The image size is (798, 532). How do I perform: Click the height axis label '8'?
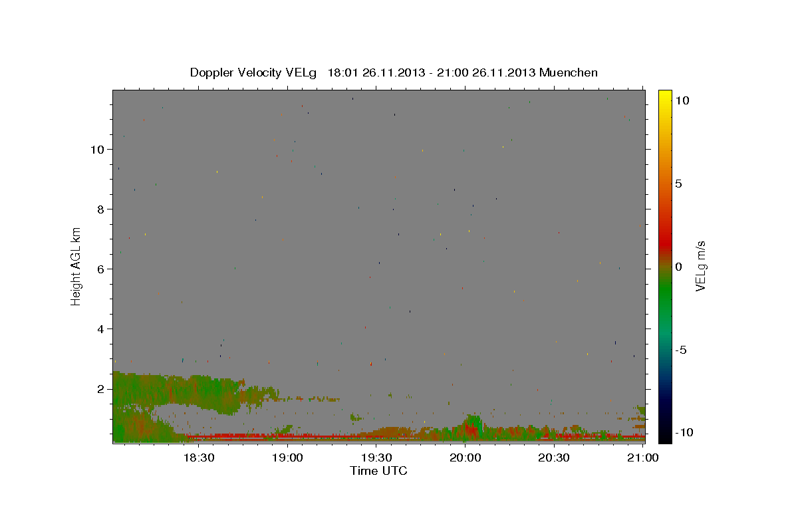[102, 209]
